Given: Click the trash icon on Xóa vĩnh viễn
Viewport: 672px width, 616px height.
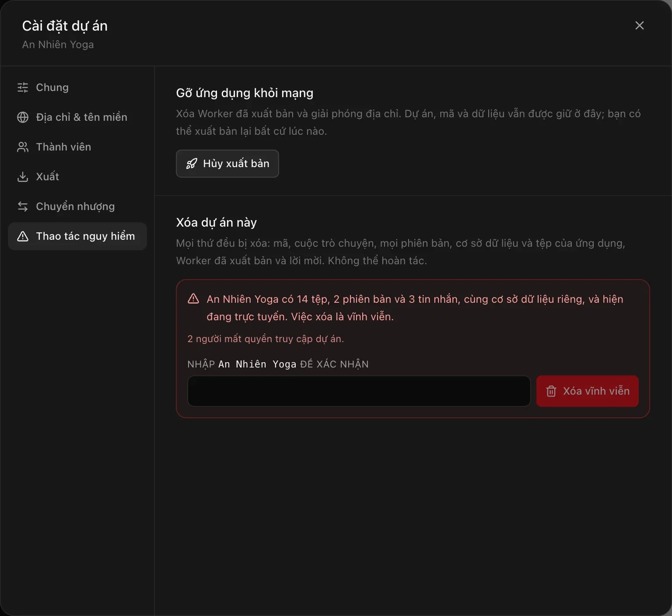Looking at the screenshot, I should [x=551, y=391].
